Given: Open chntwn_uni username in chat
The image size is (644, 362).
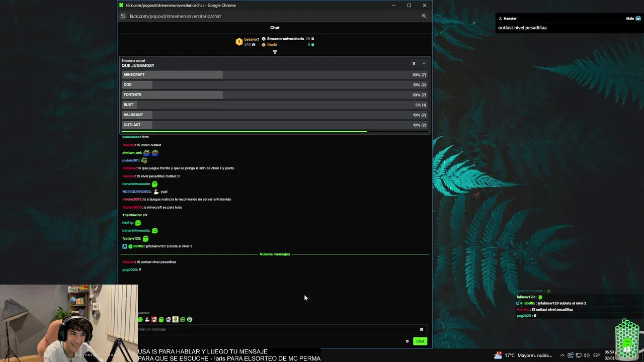Looking at the screenshot, I should [x=132, y=153].
